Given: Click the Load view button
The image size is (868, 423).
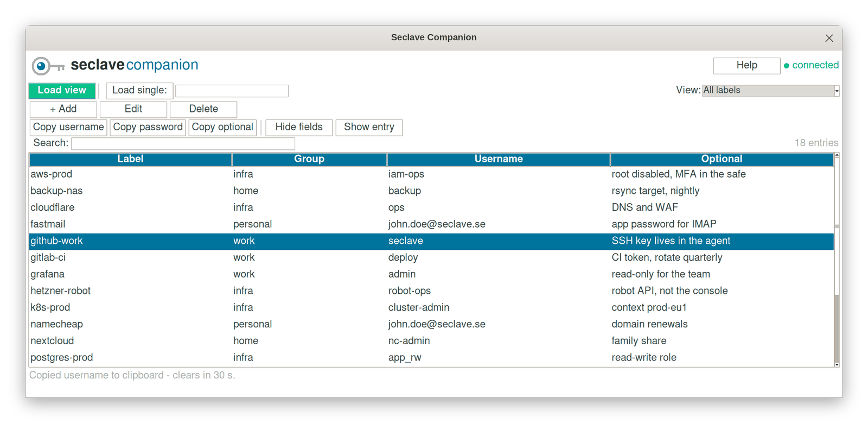Looking at the screenshot, I should tap(62, 90).
